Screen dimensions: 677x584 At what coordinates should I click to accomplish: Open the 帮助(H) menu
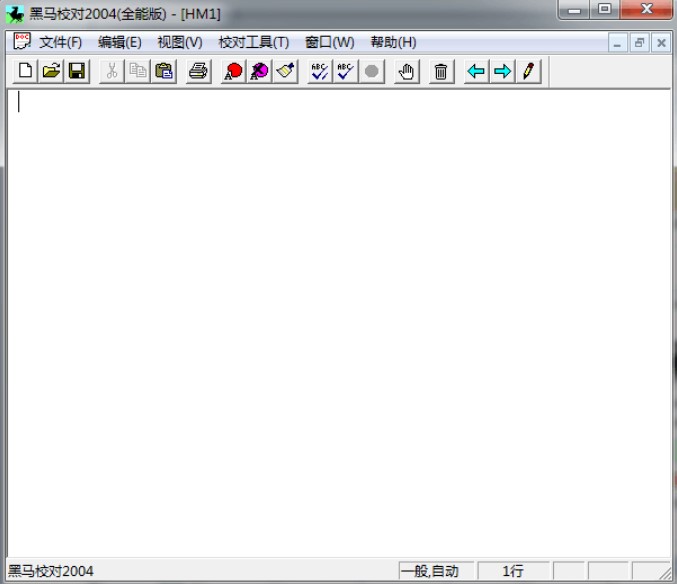(x=393, y=42)
